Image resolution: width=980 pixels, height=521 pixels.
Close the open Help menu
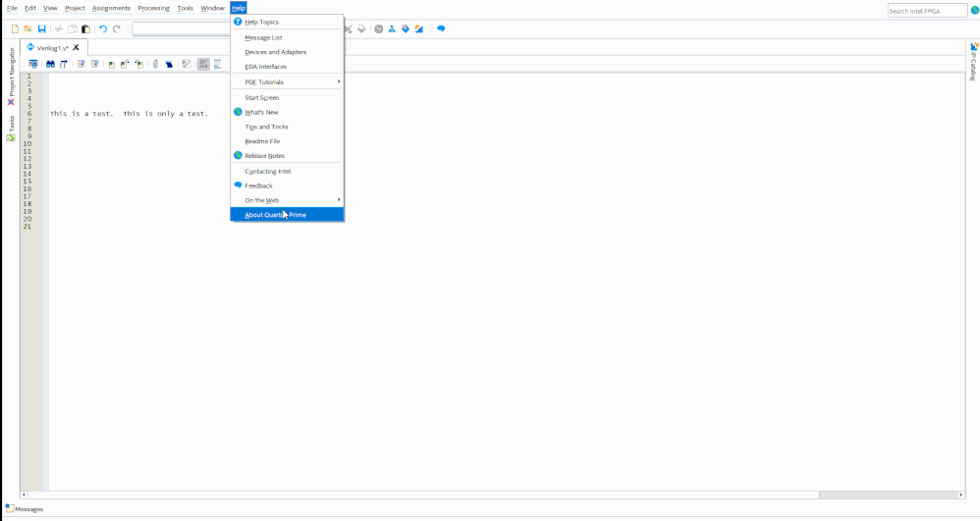pos(239,8)
